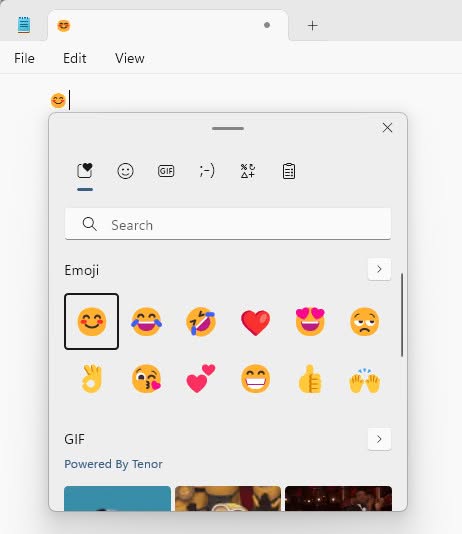Click the emoji in the text area

58,101
